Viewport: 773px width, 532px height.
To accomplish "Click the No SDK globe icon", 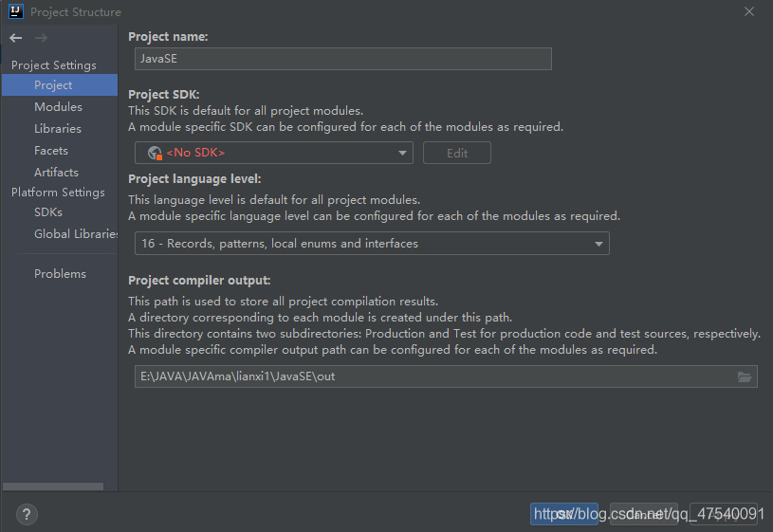I will (155, 153).
